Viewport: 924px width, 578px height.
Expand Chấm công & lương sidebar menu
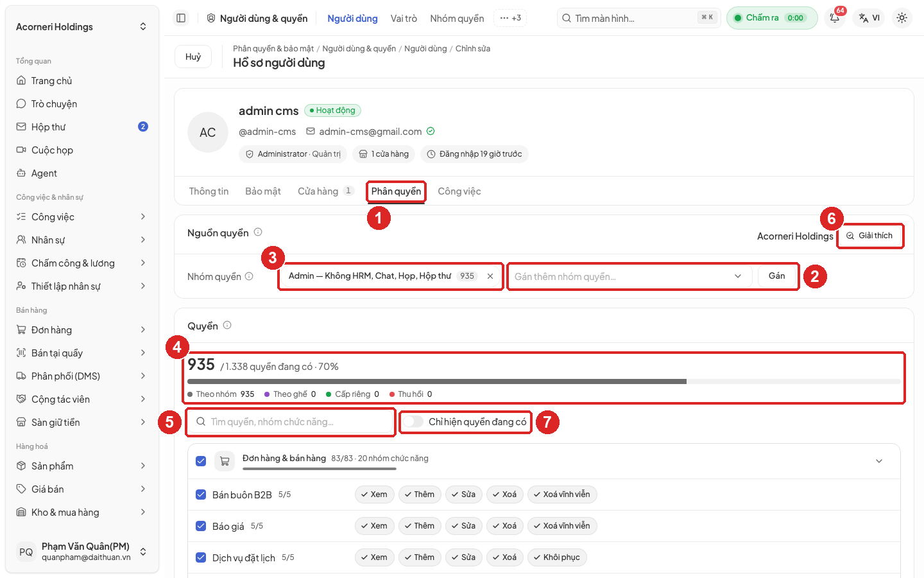coord(82,263)
